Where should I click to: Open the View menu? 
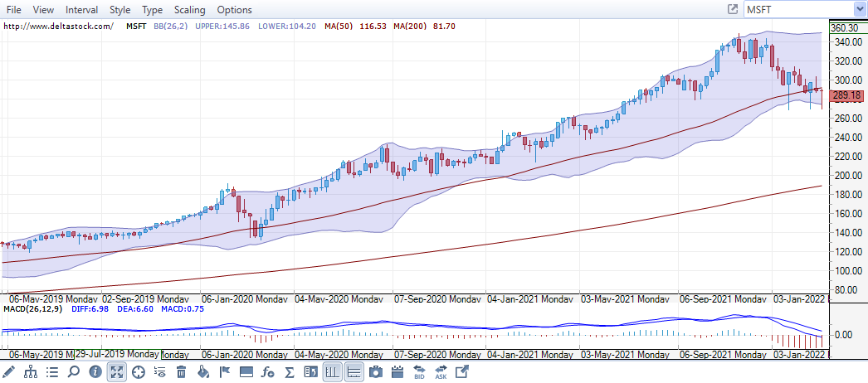(43, 10)
